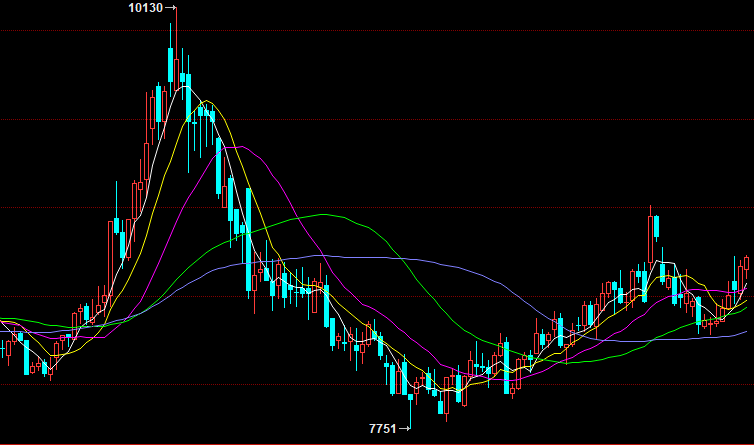Click the purple moving average line's right end

pos(746,332)
